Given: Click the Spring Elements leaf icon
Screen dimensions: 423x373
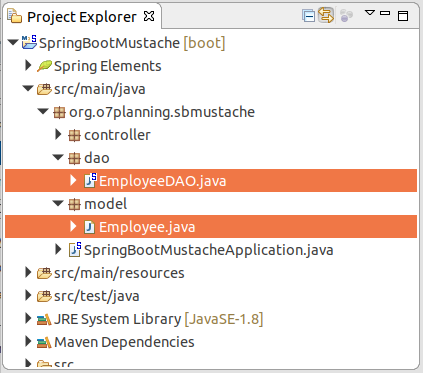Looking at the screenshot, I should tap(44, 66).
